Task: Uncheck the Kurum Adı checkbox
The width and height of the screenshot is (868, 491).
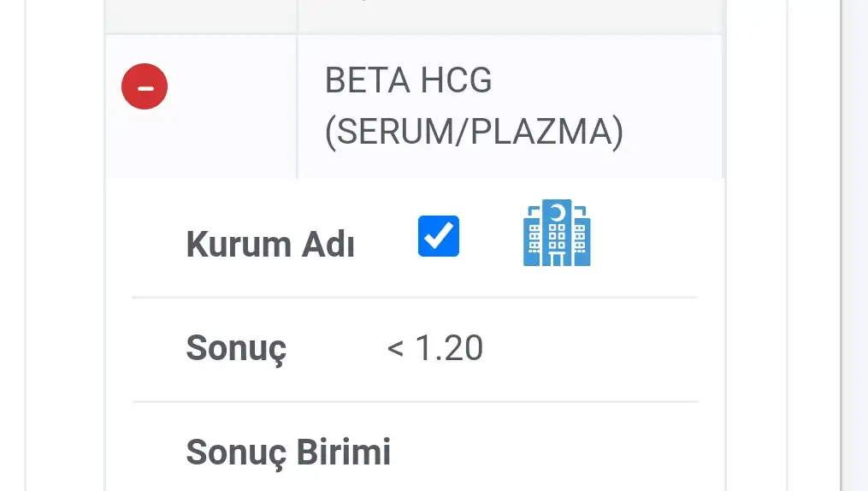Action: [439, 236]
